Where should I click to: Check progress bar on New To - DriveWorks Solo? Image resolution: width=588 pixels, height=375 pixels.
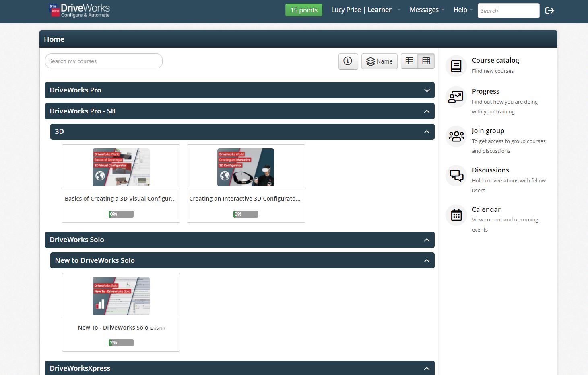[121, 342]
